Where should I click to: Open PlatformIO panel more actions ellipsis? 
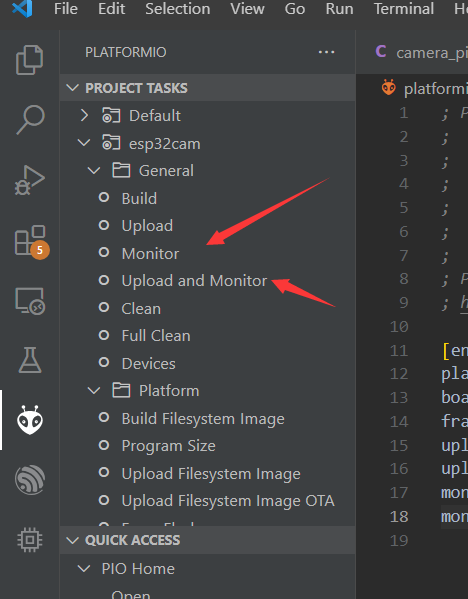pos(326,52)
